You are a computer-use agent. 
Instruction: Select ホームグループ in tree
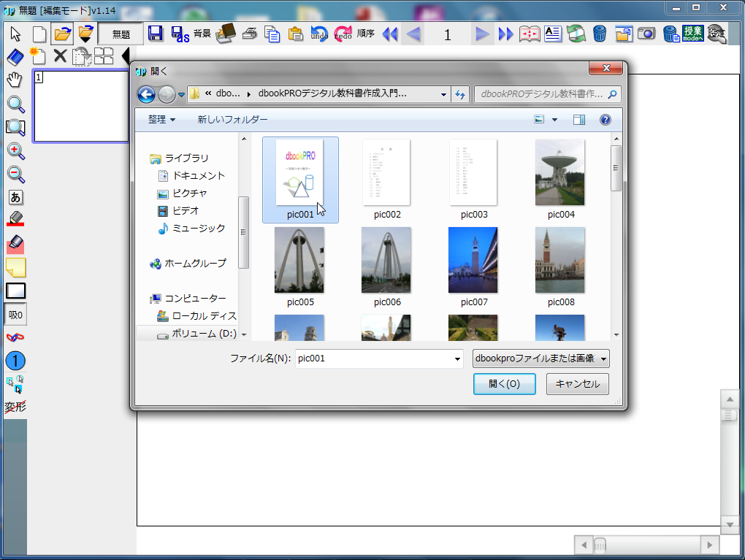188,263
